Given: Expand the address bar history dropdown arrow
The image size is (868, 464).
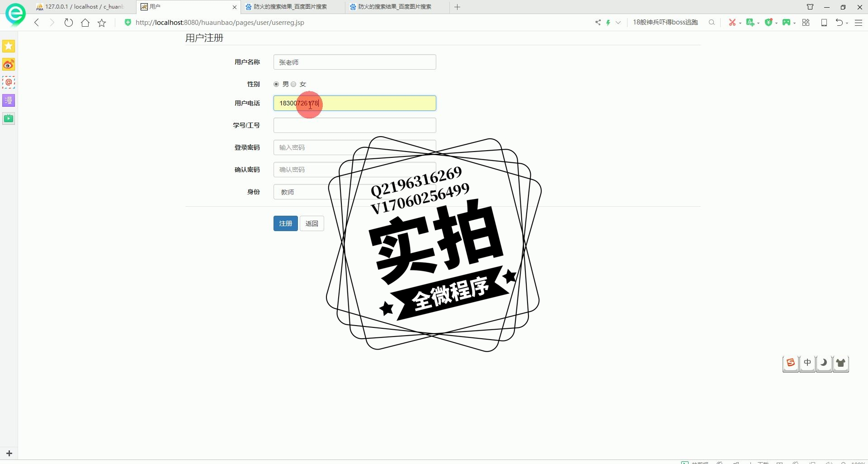Looking at the screenshot, I should [x=618, y=22].
